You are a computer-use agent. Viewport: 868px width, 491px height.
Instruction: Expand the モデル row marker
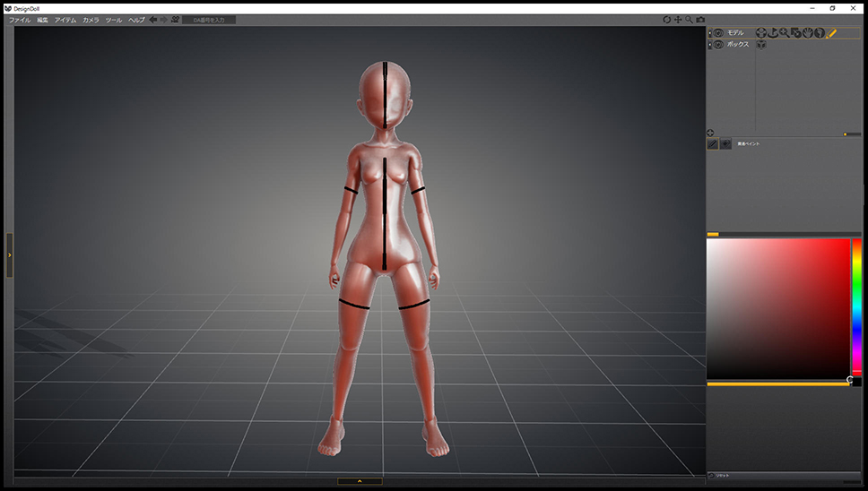(709, 33)
